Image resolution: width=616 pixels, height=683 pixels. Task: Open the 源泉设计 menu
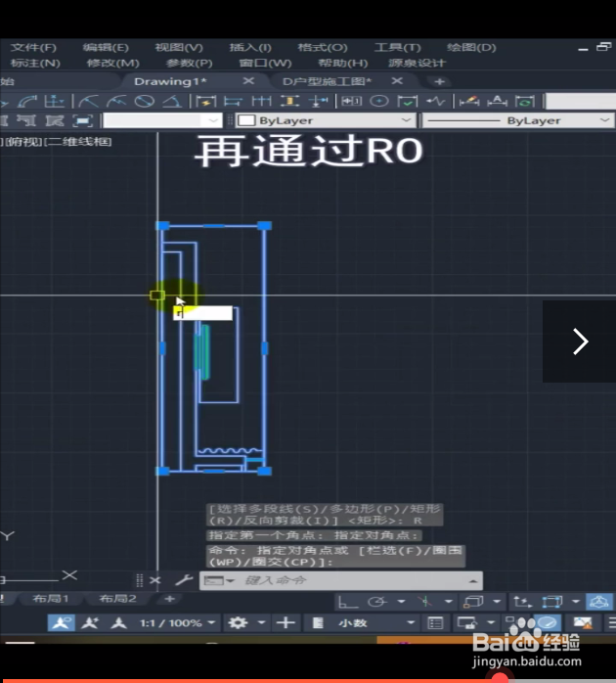click(x=418, y=64)
